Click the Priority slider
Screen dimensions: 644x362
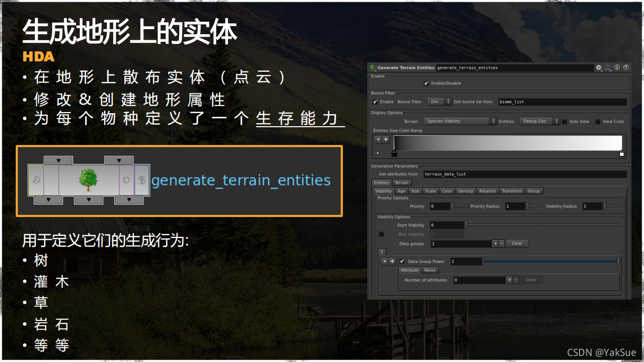[x=460, y=206]
